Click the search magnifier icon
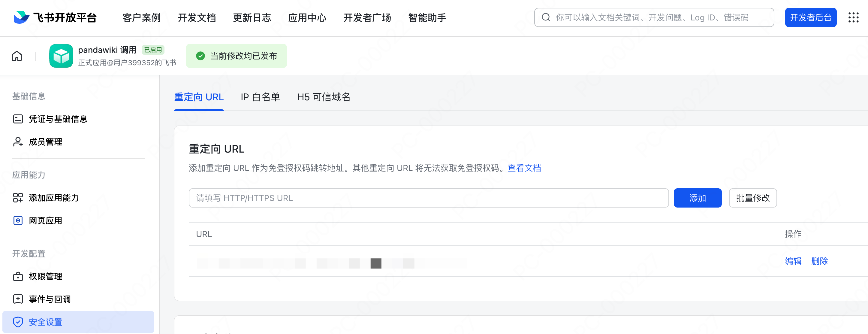 (546, 17)
